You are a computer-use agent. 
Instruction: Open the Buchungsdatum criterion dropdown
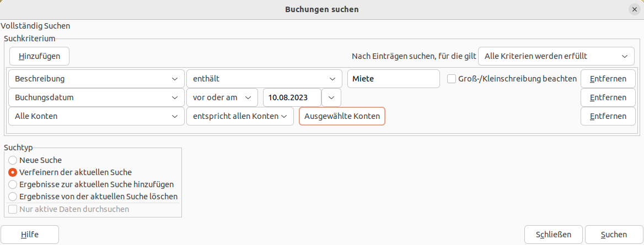point(96,97)
